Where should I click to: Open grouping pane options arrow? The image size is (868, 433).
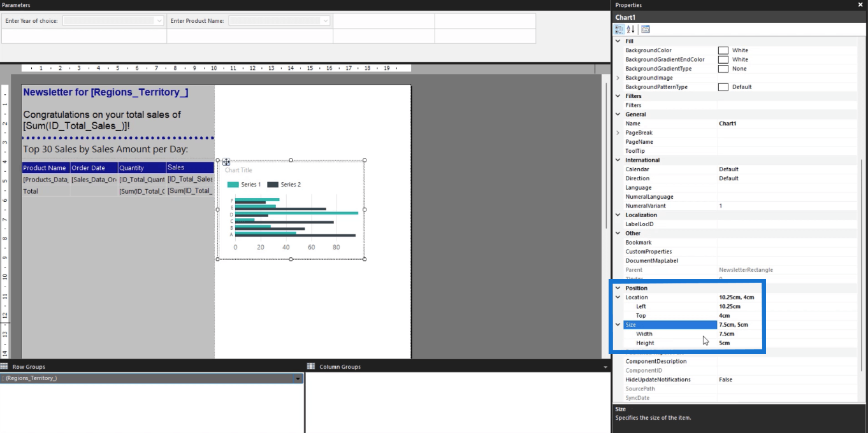point(605,367)
